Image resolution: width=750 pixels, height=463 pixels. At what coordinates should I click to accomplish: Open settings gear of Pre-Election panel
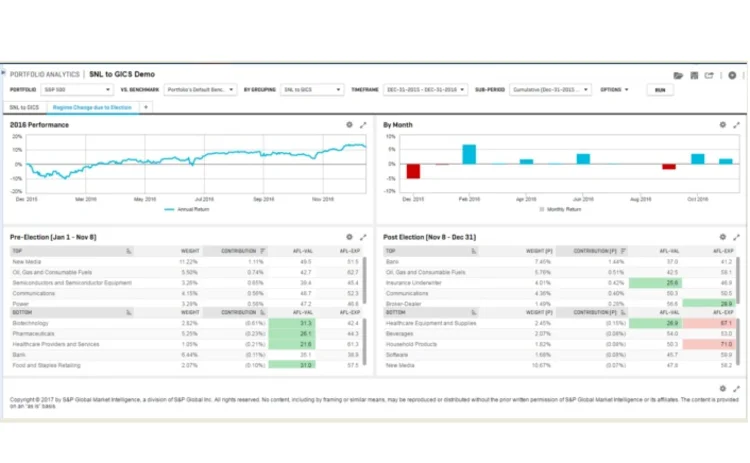349,237
